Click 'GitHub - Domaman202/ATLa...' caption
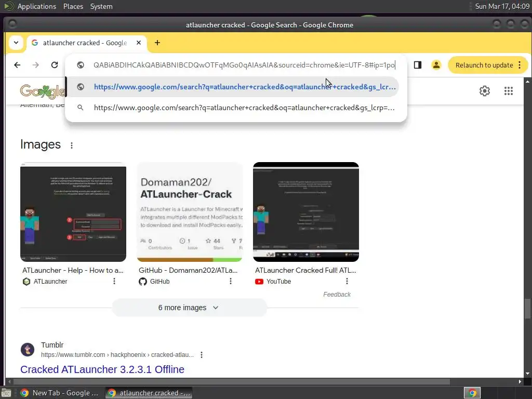This screenshot has width=532, height=399. point(188,270)
